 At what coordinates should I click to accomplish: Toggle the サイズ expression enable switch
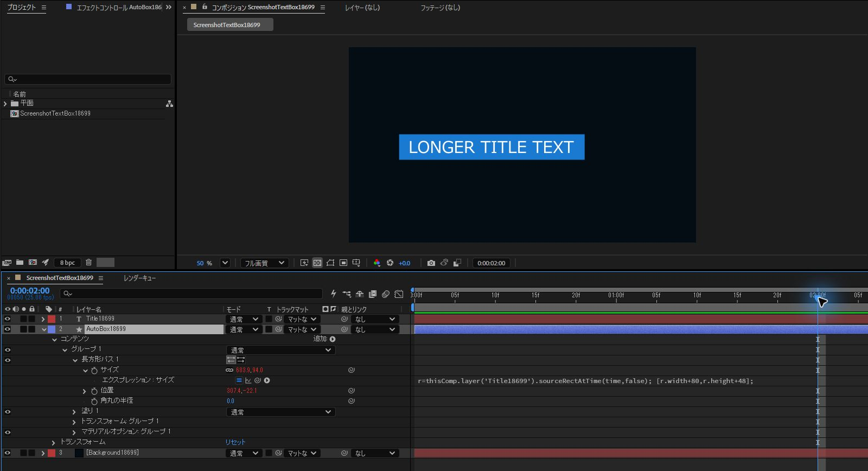coord(239,380)
